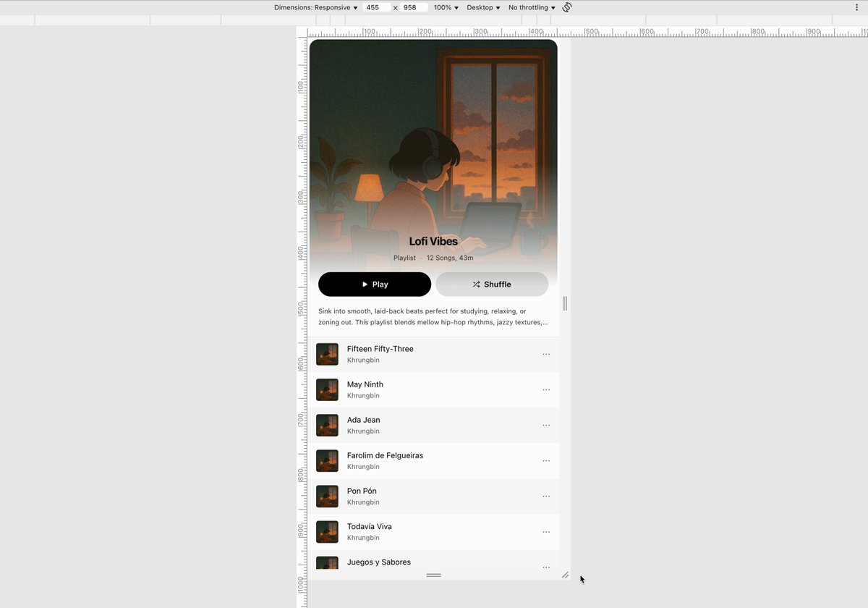Click the viewport height field showing 958
This screenshot has height=608, width=868.
coord(414,7)
